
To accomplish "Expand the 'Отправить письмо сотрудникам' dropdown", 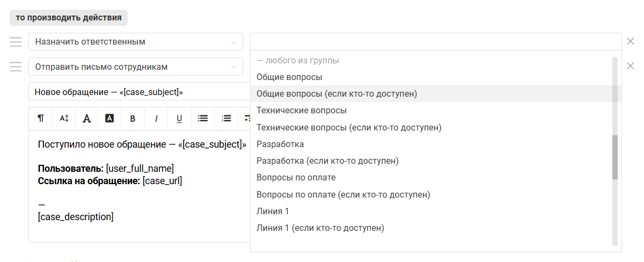I will click(135, 67).
